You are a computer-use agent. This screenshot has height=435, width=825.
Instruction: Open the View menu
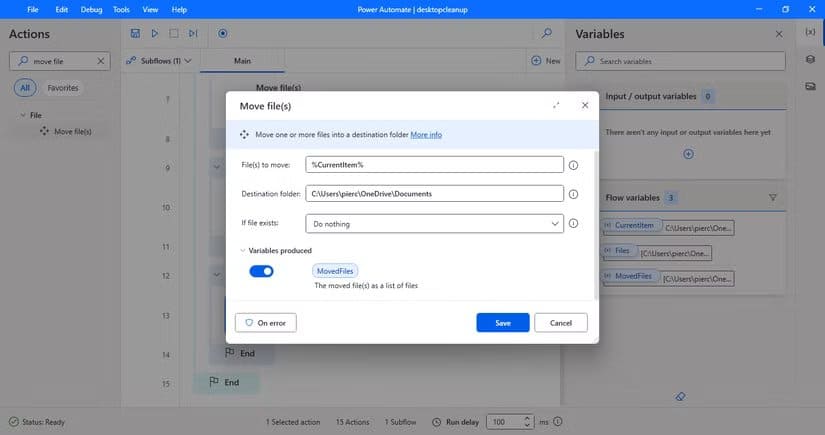coord(150,9)
